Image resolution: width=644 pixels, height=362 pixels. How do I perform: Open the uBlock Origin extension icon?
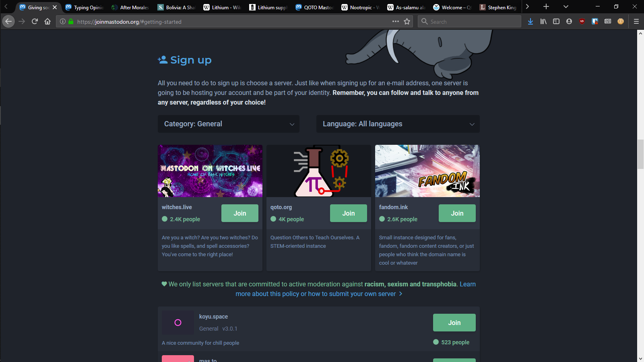pos(582,21)
